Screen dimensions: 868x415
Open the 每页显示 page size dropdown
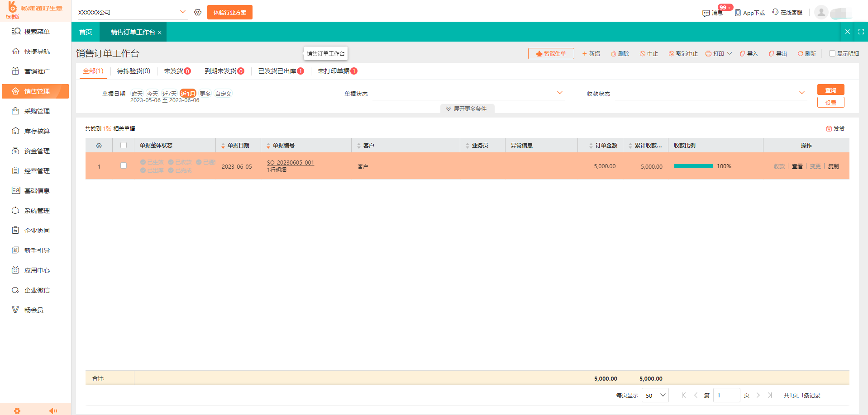point(655,395)
